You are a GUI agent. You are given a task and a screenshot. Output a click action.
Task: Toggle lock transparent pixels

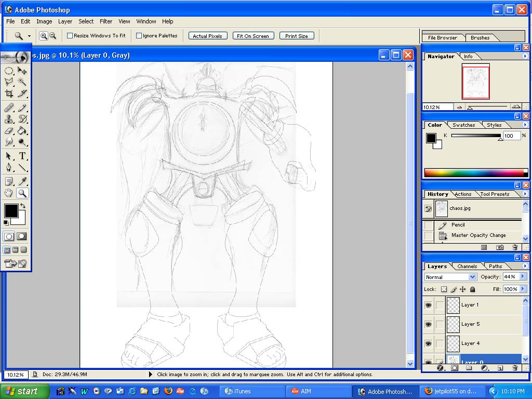[x=444, y=289]
